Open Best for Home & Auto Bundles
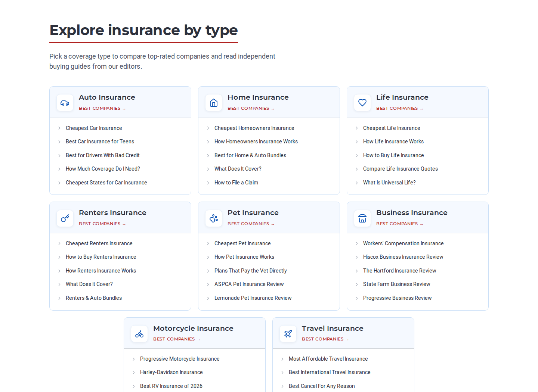This screenshot has height=392, width=538. click(x=250, y=155)
